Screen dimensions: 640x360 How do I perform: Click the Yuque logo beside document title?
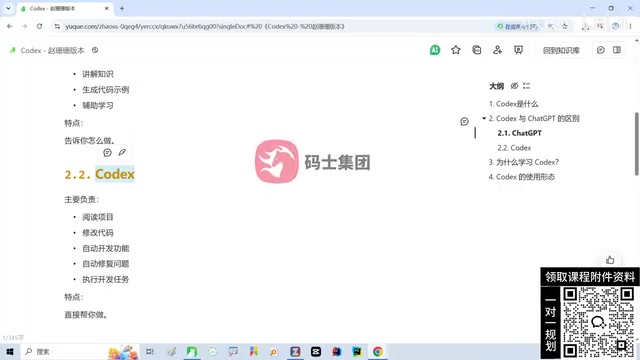[x=13, y=50]
